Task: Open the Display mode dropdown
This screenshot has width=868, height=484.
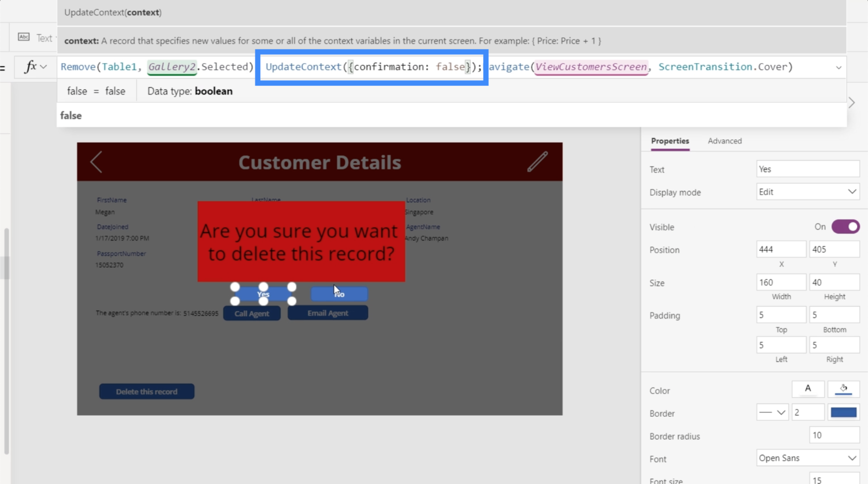Action: click(808, 192)
